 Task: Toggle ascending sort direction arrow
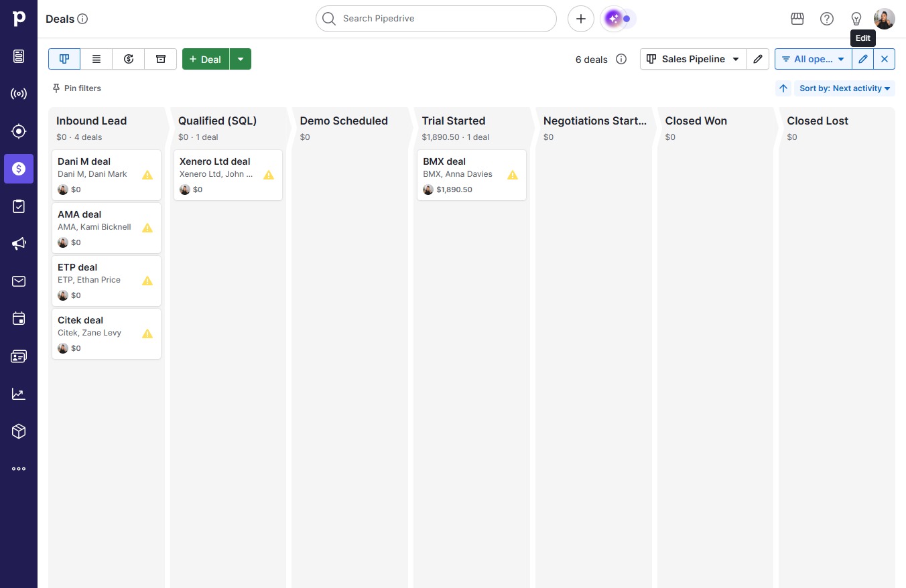click(783, 88)
